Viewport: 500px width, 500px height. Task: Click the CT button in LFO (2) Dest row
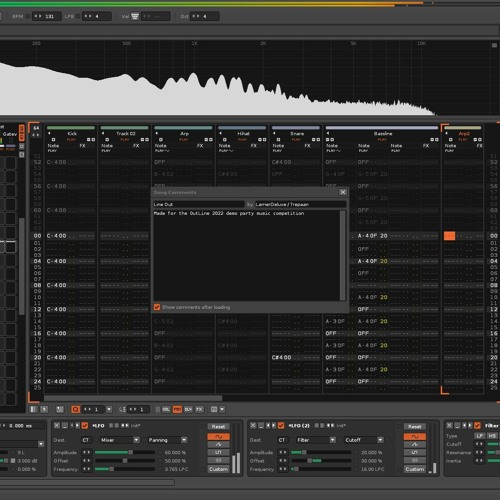point(282,440)
